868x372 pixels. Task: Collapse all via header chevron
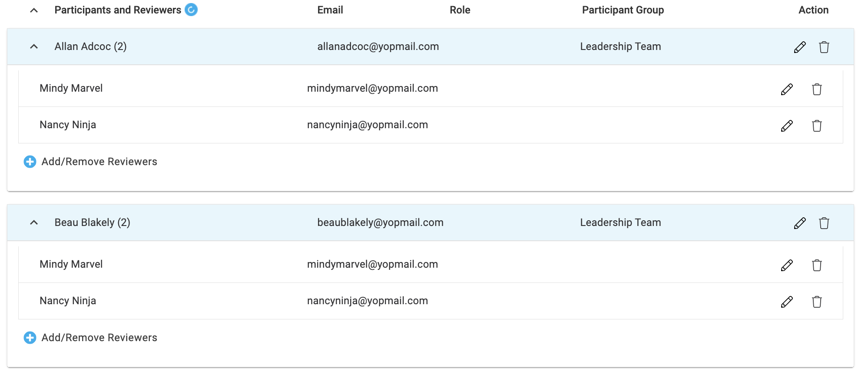34,10
